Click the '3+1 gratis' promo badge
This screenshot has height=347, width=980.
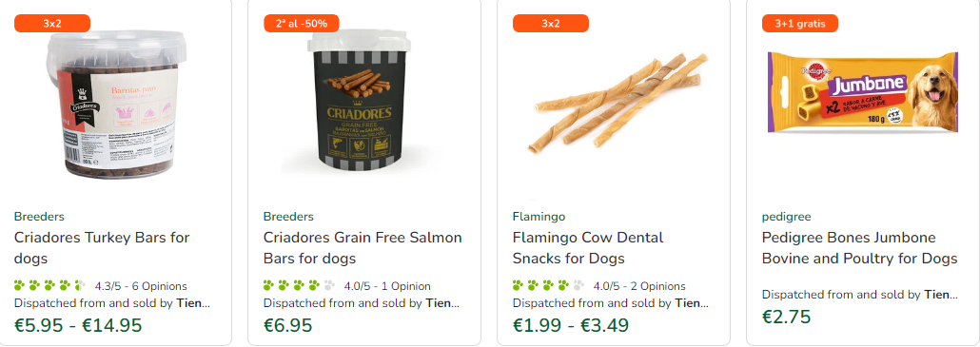pyautogui.click(x=799, y=24)
